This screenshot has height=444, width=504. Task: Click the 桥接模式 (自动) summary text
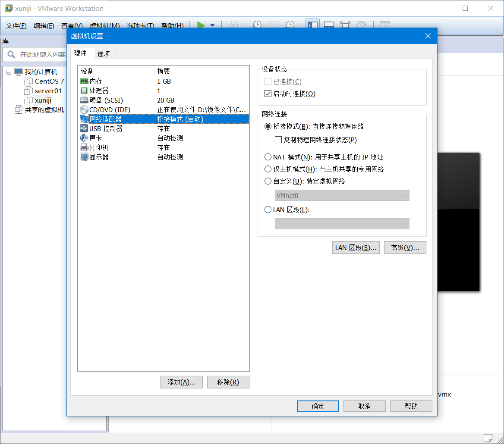pyautogui.click(x=180, y=119)
